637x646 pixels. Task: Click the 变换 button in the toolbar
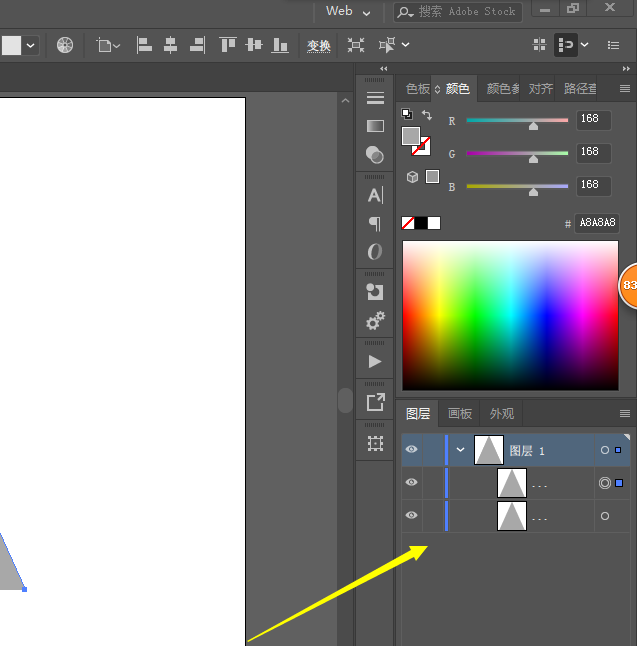[x=319, y=46]
